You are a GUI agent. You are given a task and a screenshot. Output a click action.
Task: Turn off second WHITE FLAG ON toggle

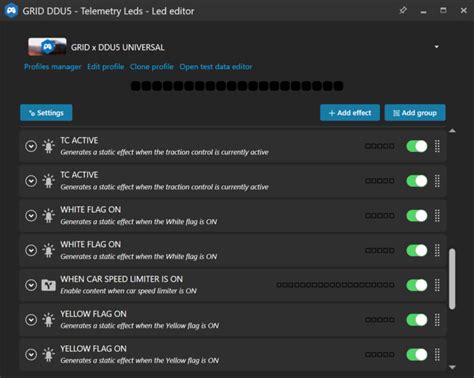coord(417,250)
